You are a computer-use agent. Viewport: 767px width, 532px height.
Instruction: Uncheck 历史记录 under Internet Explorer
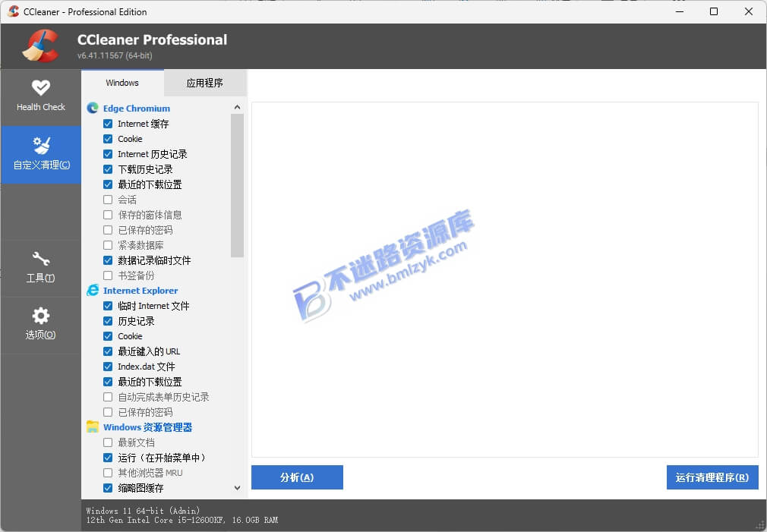click(108, 321)
